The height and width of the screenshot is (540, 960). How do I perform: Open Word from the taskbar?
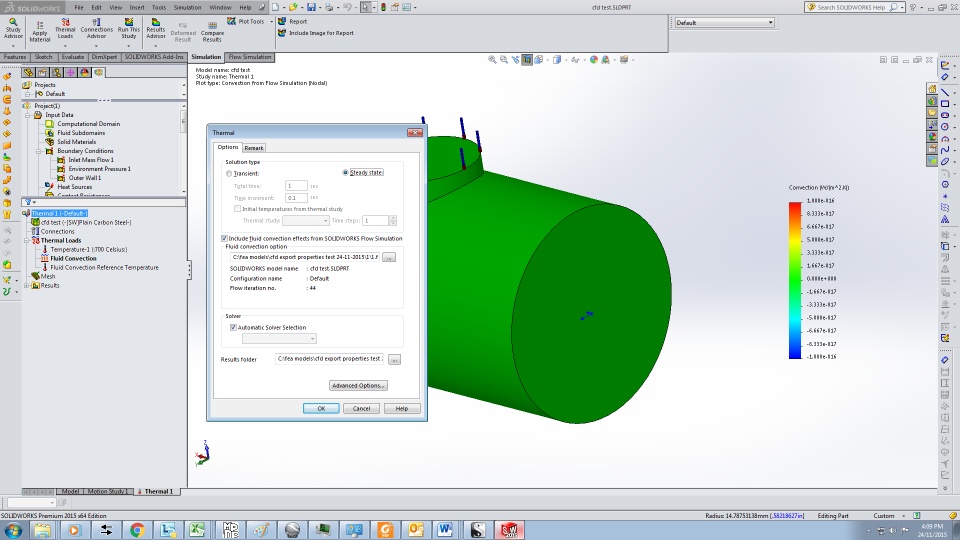coord(445,530)
